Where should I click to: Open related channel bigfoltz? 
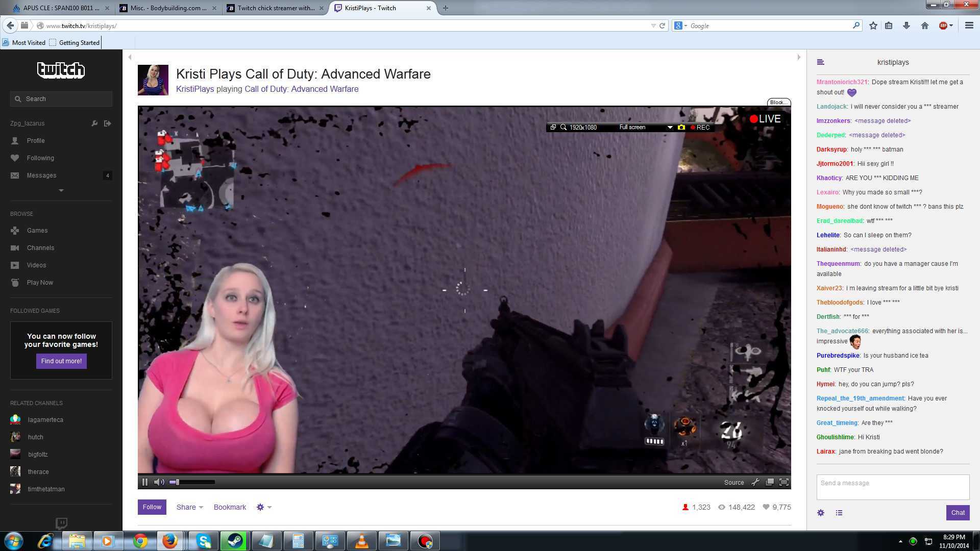point(38,455)
